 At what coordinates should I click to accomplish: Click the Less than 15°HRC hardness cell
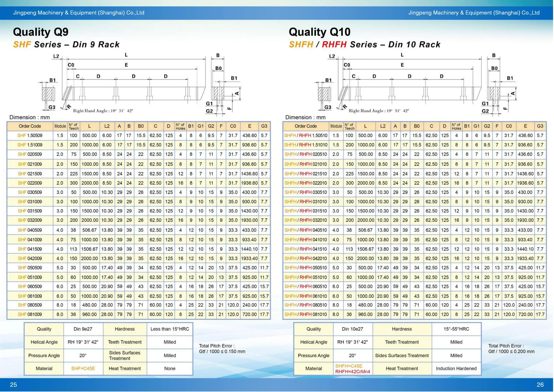coord(170,329)
